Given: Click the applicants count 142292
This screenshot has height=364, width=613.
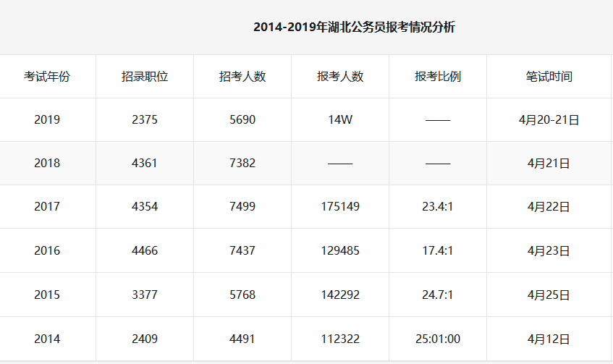Looking at the screenshot, I should click(x=340, y=295).
